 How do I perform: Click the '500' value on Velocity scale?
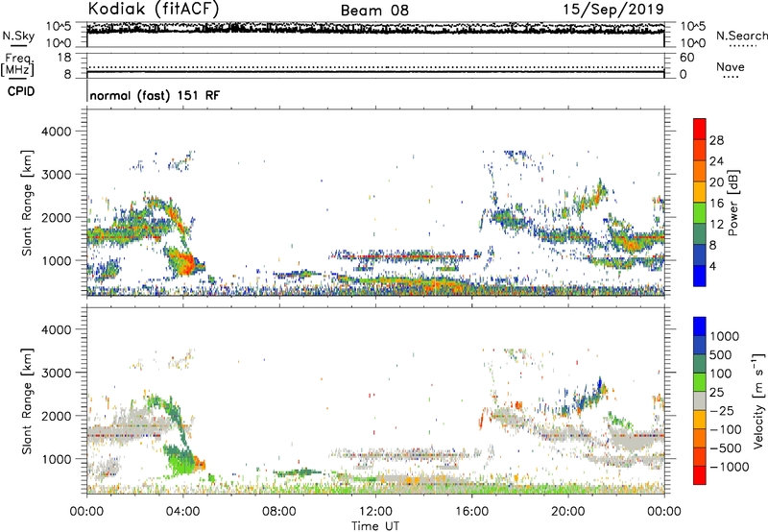point(721,354)
